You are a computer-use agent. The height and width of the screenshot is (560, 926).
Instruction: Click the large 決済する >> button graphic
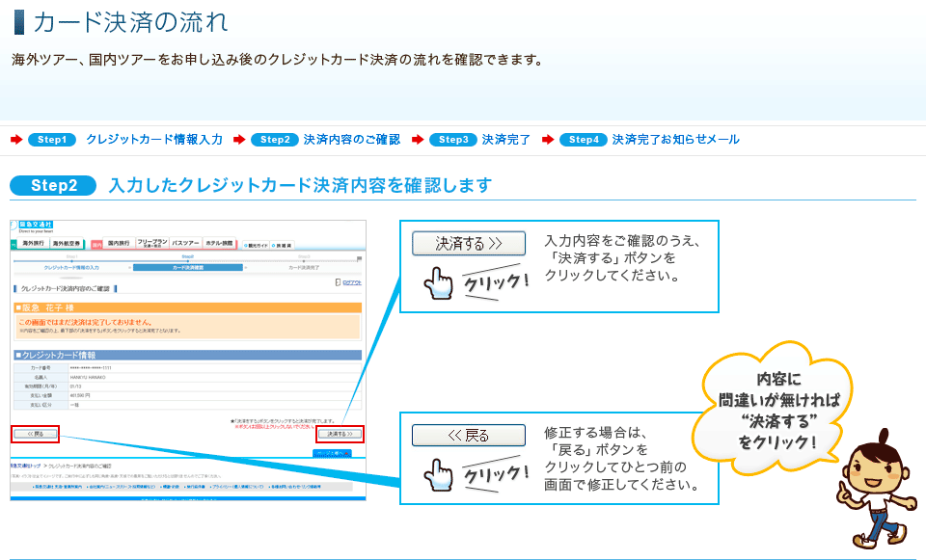coord(469,243)
